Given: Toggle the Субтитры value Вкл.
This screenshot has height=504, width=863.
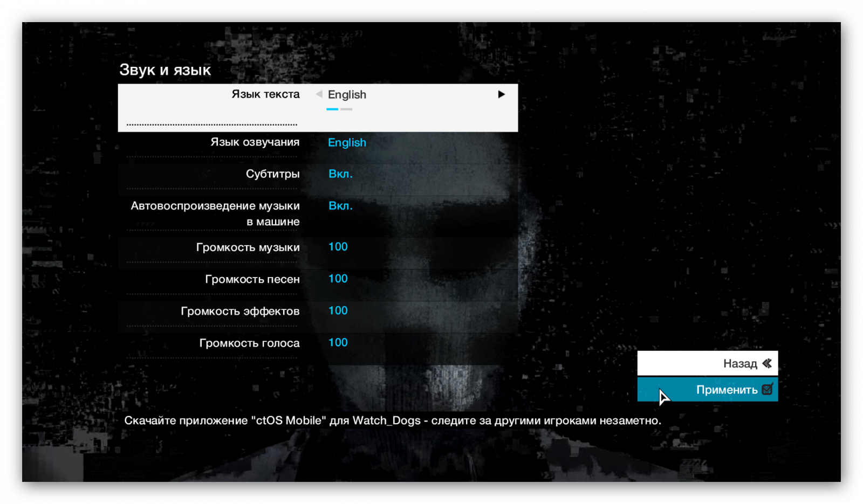Looking at the screenshot, I should coord(340,174).
